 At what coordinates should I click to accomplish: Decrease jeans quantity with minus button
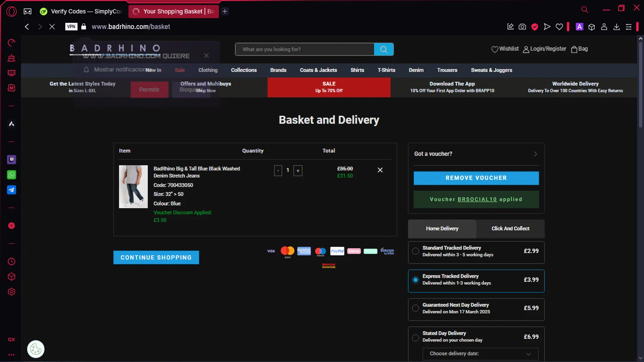tap(278, 170)
